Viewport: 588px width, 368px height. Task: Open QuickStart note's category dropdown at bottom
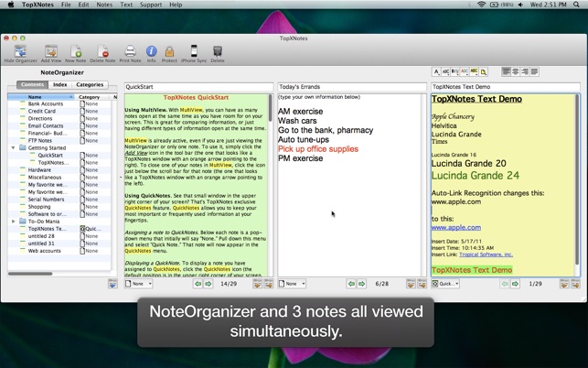tap(140, 284)
